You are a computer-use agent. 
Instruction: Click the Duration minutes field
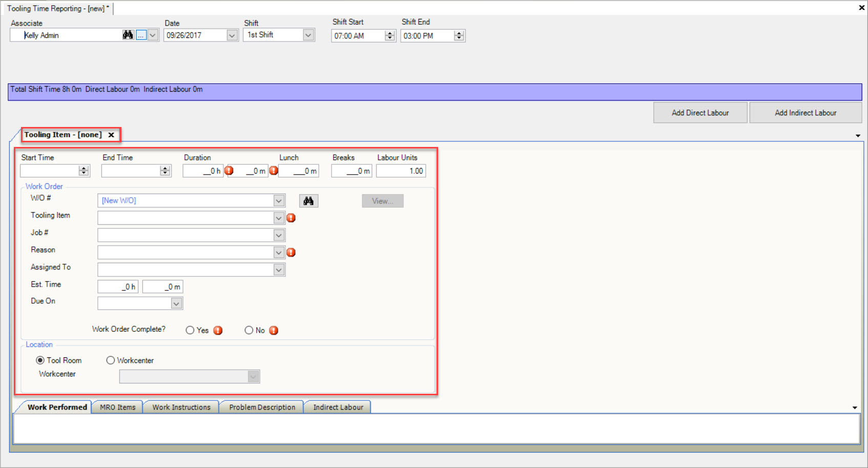click(247, 171)
